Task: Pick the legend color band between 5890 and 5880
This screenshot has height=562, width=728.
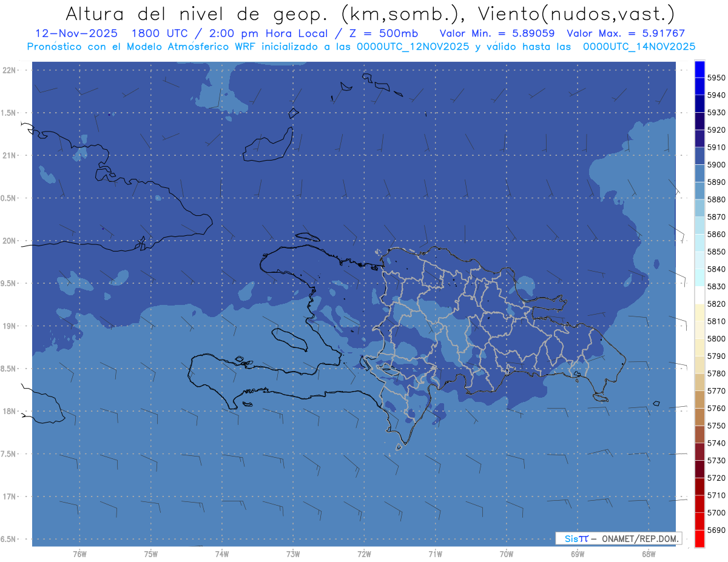Action: click(x=699, y=191)
